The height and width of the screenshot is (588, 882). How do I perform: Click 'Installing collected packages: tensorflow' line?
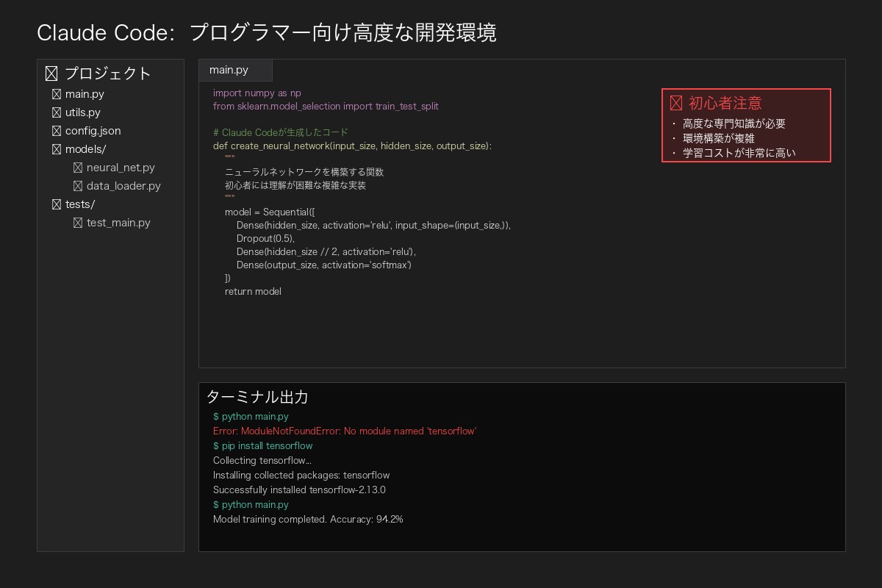click(301, 475)
